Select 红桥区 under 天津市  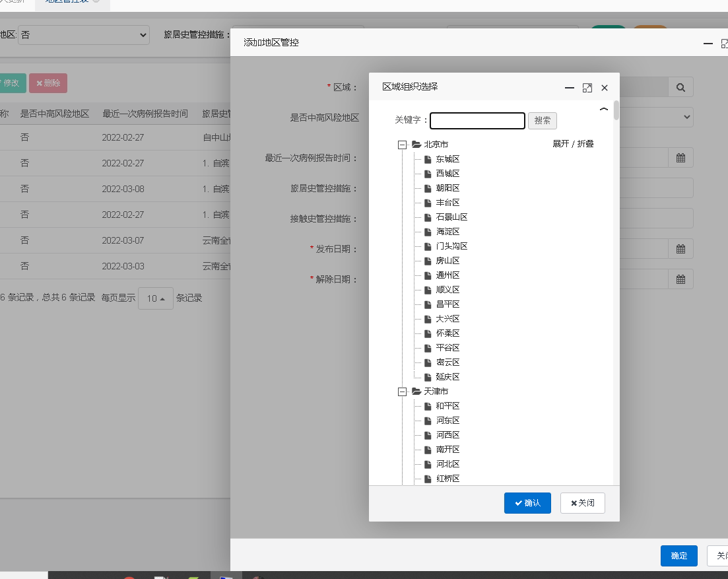(x=447, y=478)
